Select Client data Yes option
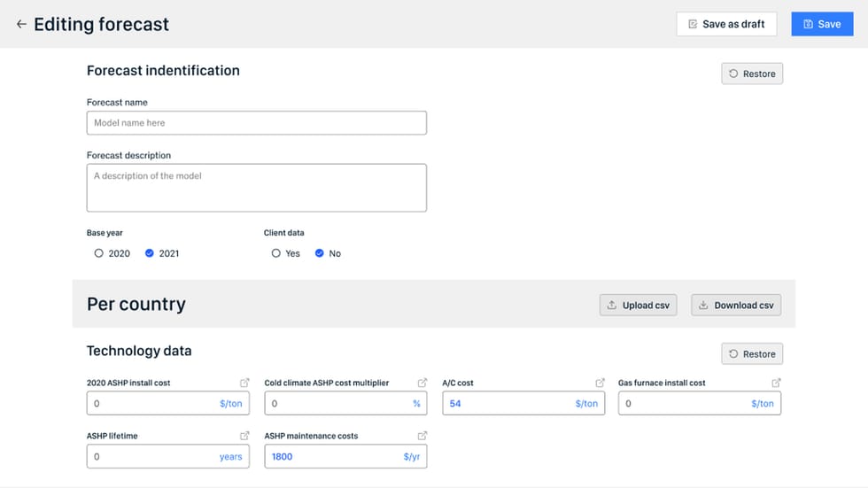Image resolution: width=868 pixels, height=488 pixels. coord(275,252)
